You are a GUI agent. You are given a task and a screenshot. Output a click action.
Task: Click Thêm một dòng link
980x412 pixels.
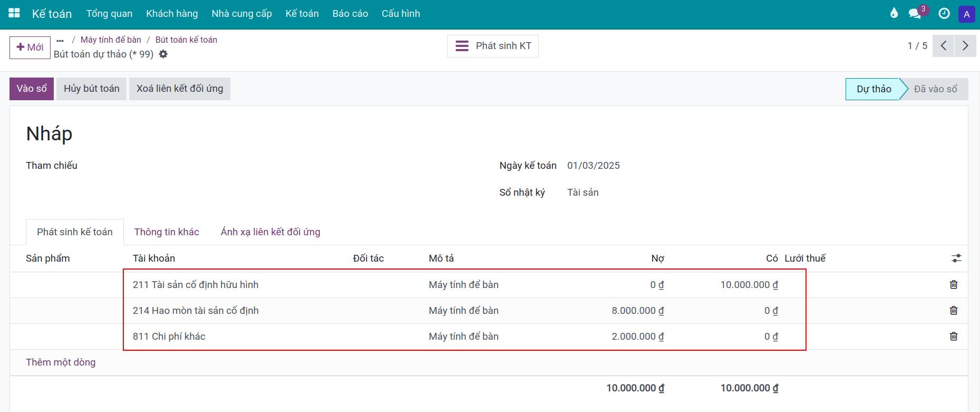click(61, 362)
